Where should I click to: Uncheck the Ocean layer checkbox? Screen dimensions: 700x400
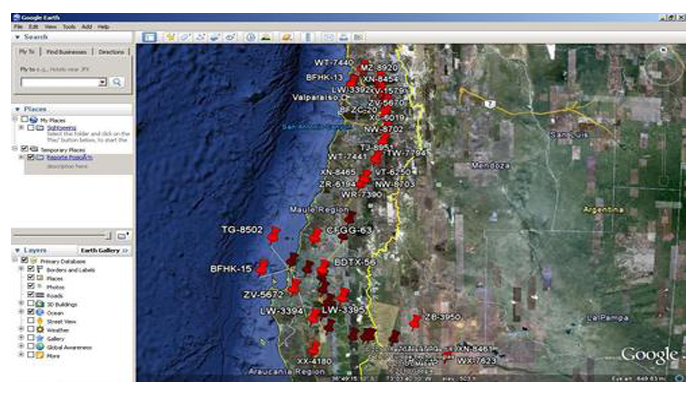point(31,312)
